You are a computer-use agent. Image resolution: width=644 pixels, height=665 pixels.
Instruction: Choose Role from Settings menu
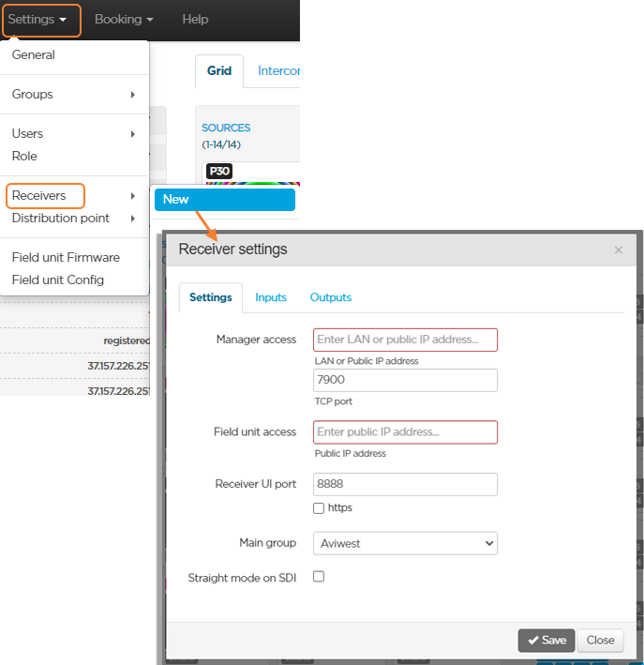(x=25, y=157)
